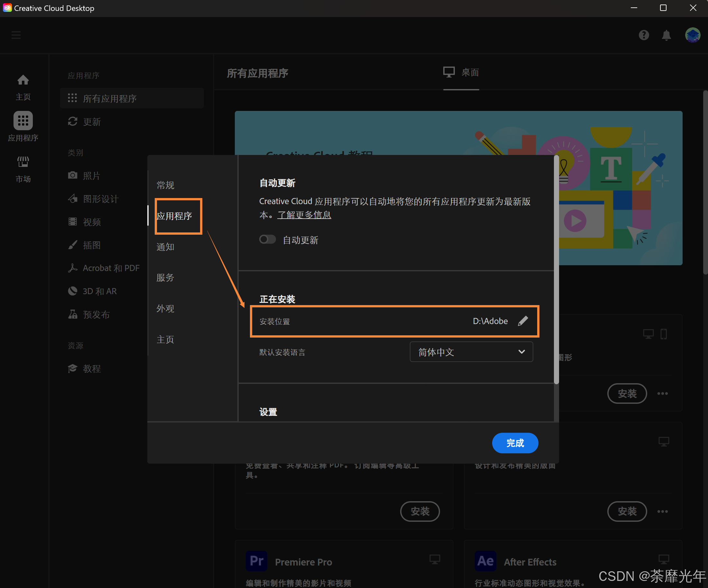Click the pencil icon to edit install location
Image resolution: width=708 pixels, height=588 pixels.
(523, 321)
